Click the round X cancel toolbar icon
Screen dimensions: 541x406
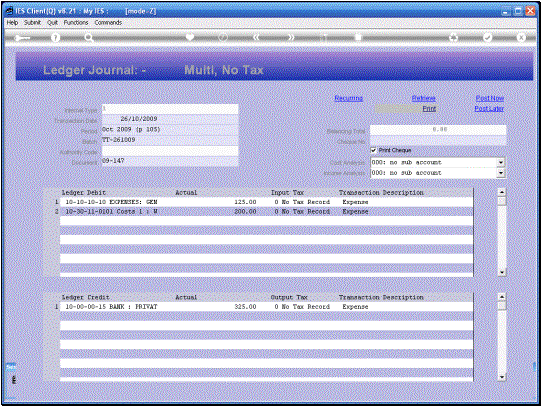pyautogui.click(x=521, y=37)
